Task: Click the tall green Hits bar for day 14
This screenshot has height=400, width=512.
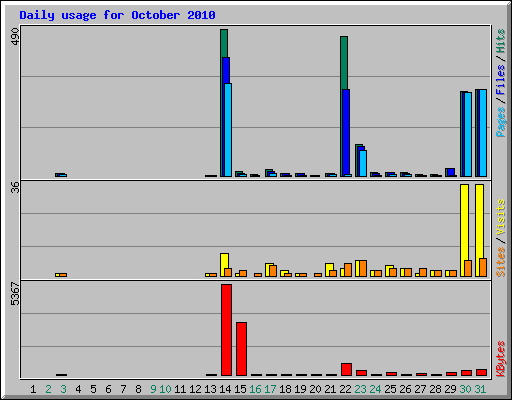Action: pyautogui.click(x=224, y=43)
